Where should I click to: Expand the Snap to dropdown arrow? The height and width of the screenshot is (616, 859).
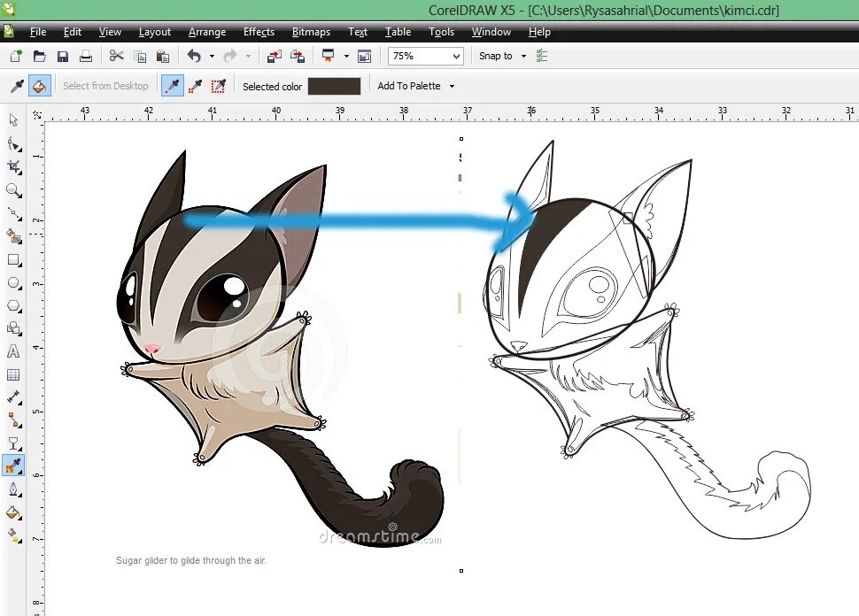pyautogui.click(x=523, y=56)
